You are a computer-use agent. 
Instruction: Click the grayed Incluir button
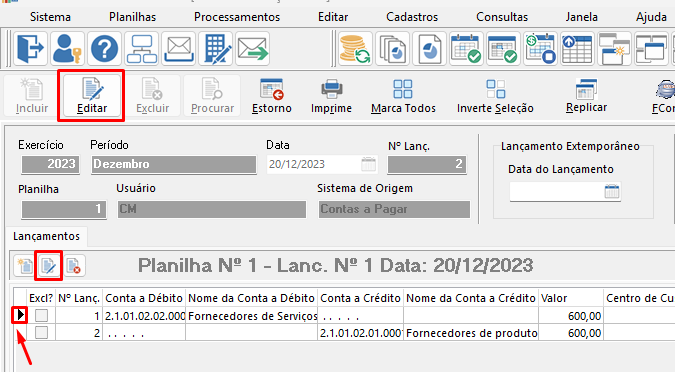click(32, 96)
